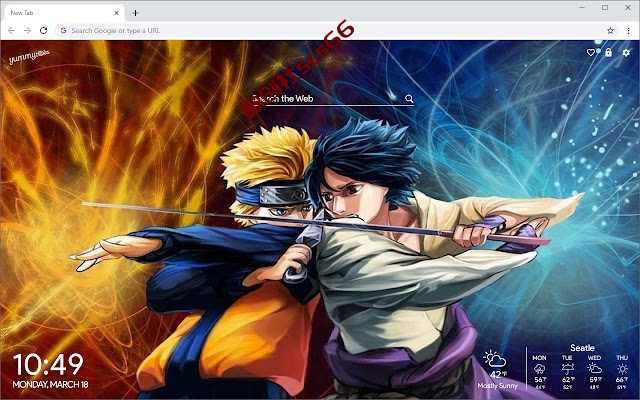Click the padlock icon
The height and width of the screenshot is (400, 640).
coord(608,52)
